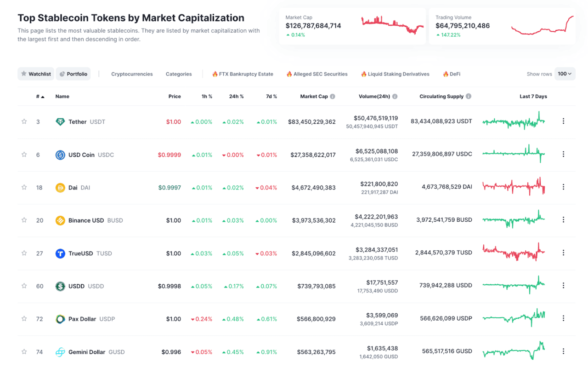Click the USDD logo icon
Image resolution: width=588 pixels, height=368 pixels.
60,286
